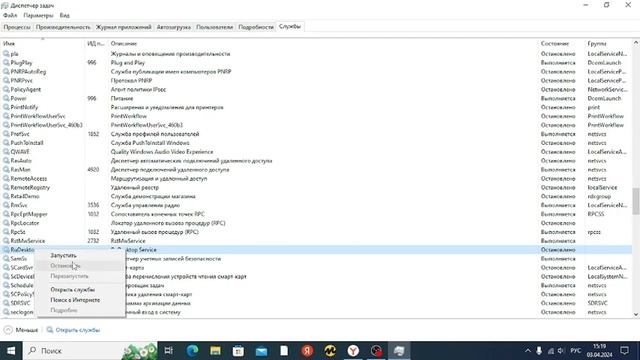This screenshot has height=360, width=640.
Task: Open the Файл menu
Action: coord(10,15)
